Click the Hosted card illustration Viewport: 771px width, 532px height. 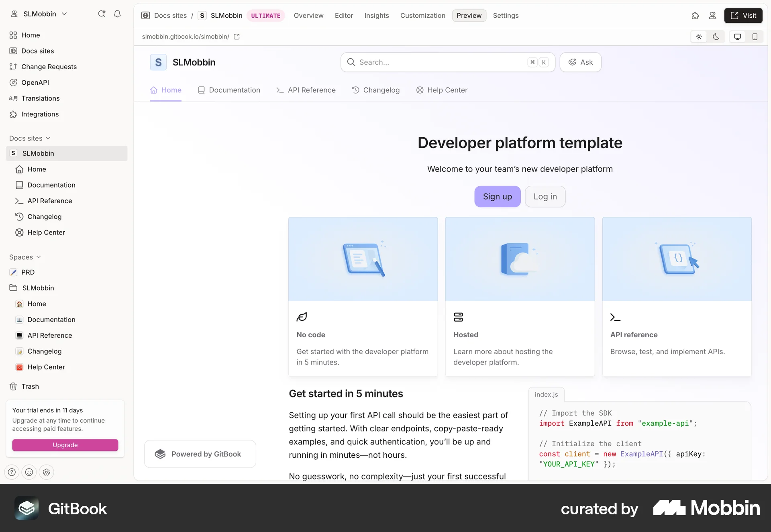pyautogui.click(x=520, y=259)
